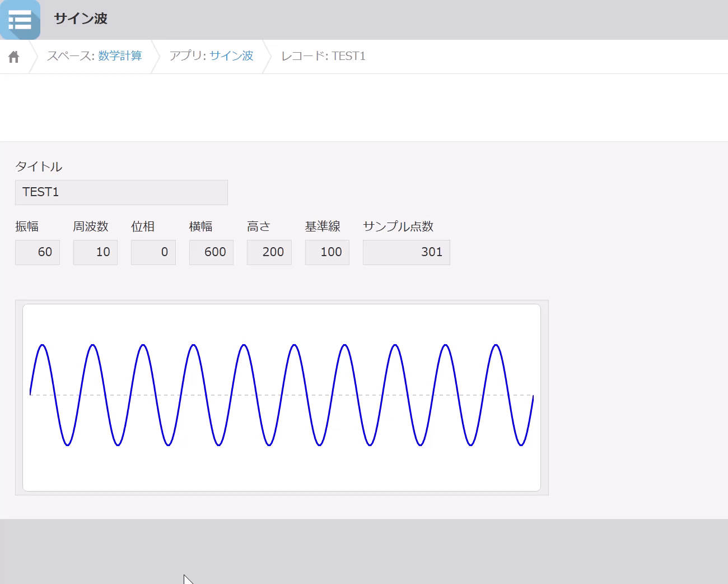This screenshot has width=728, height=584.
Task: Click the 基準線 label text
Action: [x=323, y=226]
